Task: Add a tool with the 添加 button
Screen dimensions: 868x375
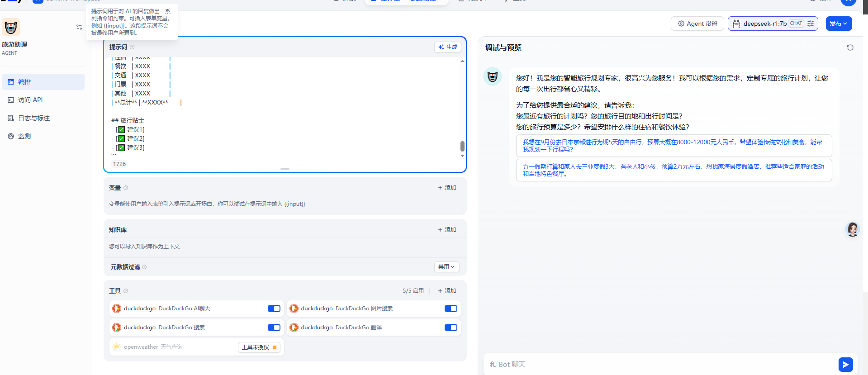Action: pyautogui.click(x=447, y=291)
